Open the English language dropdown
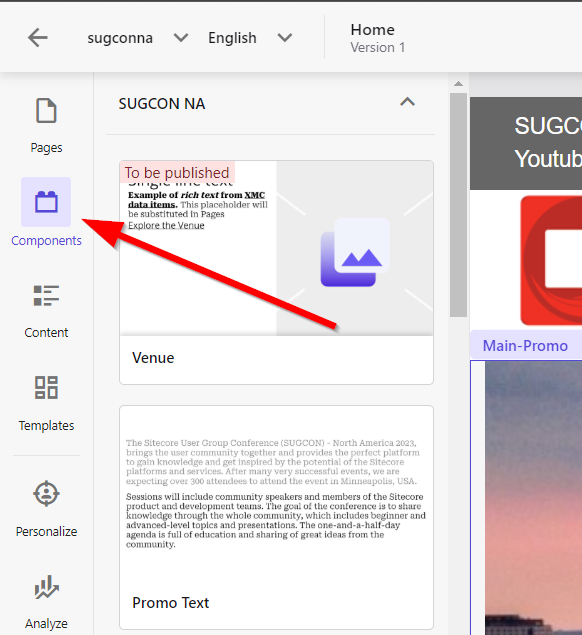This screenshot has height=635, width=582. pos(250,38)
